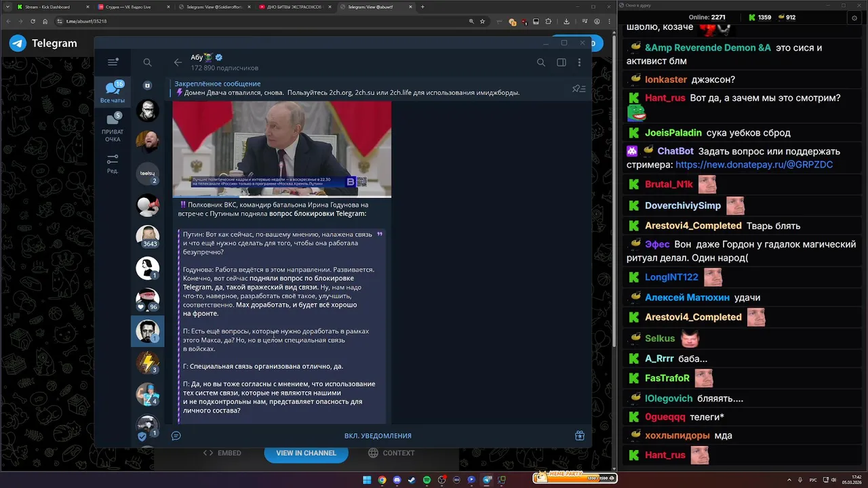This screenshot has height=488, width=868.
Task: Open the Chrome three-dot menu
Action: click(x=610, y=21)
